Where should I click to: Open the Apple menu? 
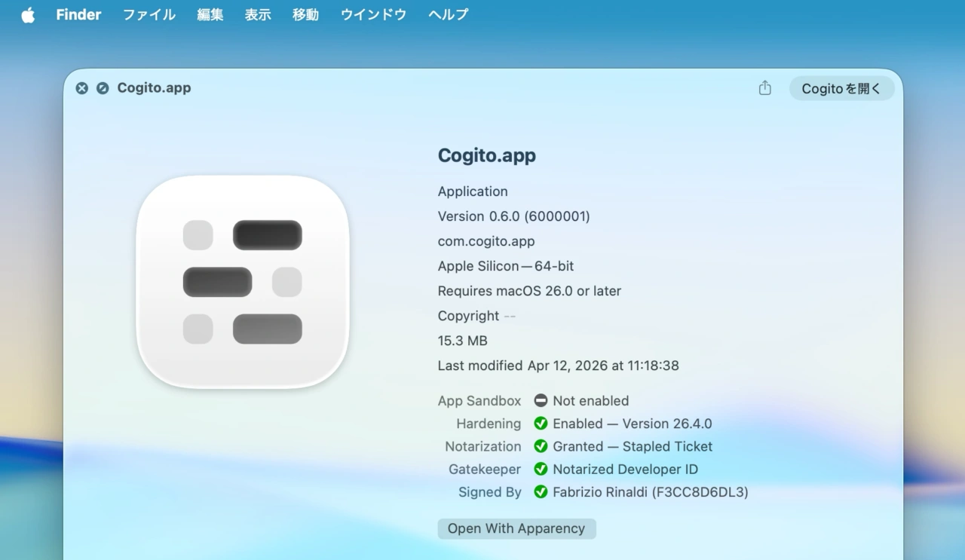coord(28,15)
